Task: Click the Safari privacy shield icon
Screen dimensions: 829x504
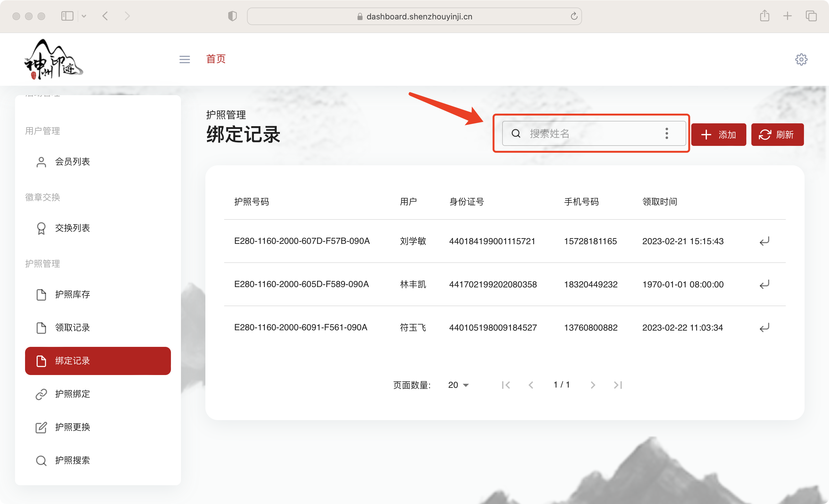Action: click(232, 16)
